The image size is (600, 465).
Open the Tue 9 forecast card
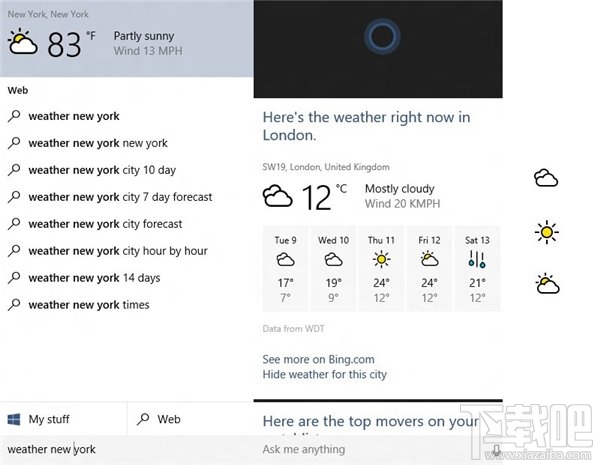coord(286,267)
